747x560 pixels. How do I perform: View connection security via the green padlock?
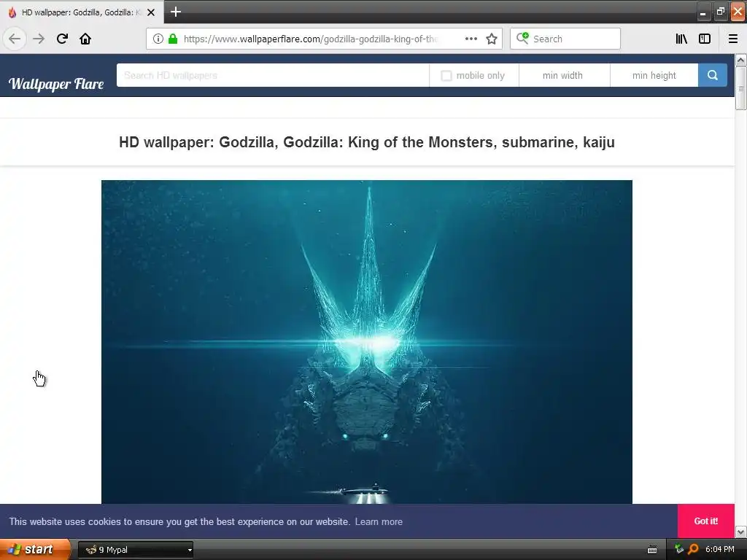click(173, 39)
